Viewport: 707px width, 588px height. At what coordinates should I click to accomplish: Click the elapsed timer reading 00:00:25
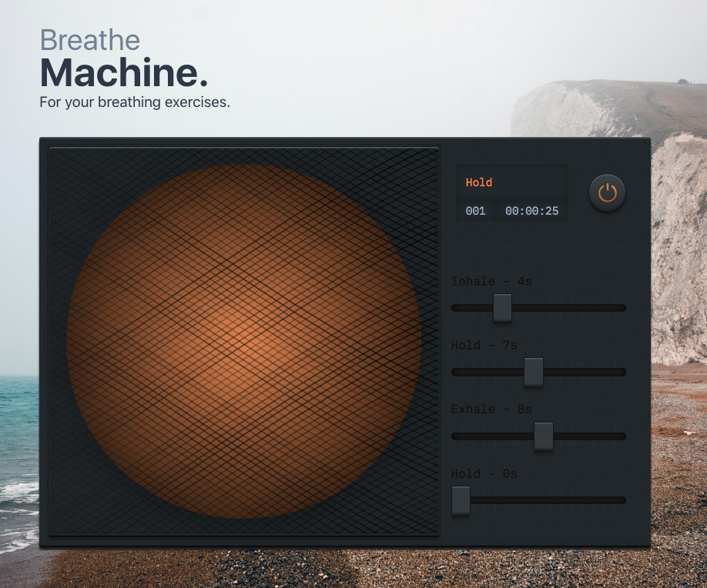click(531, 211)
